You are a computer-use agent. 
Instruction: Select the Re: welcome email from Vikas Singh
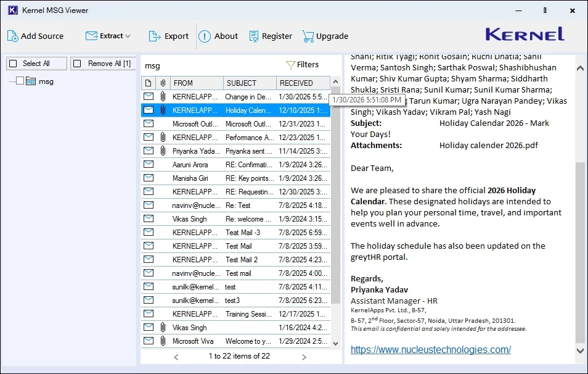click(x=235, y=218)
